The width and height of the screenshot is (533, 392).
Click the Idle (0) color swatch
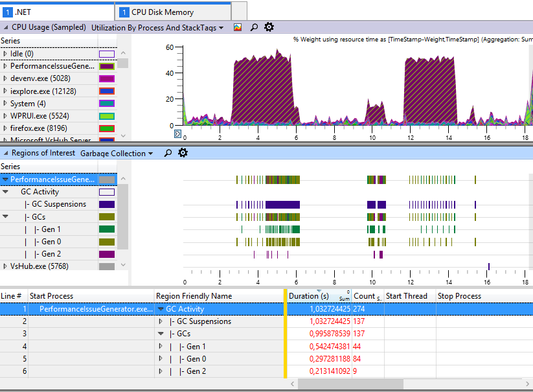[x=107, y=54]
